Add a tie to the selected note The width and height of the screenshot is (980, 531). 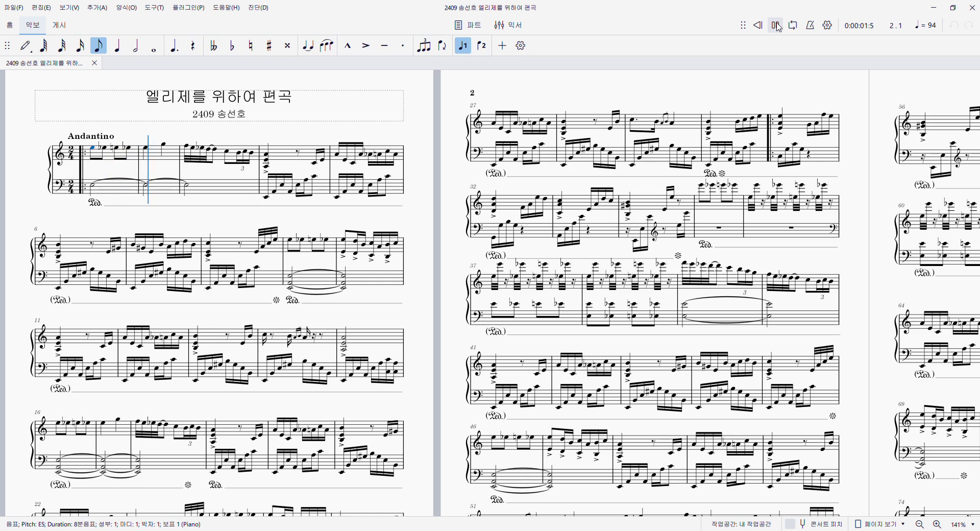[x=308, y=45]
